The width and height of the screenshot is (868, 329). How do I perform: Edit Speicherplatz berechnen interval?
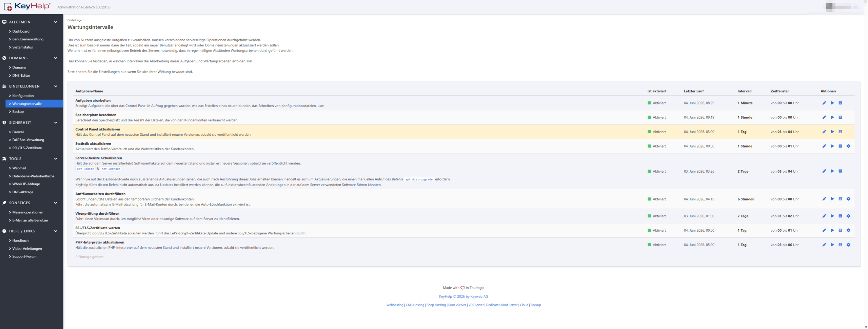click(824, 117)
